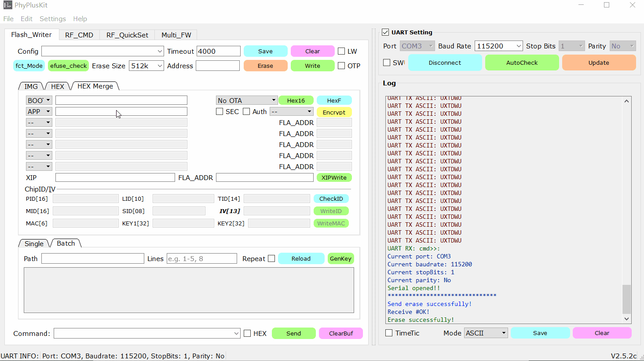Click the Lines input field
The image size is (644, 361).
point(202,258)
